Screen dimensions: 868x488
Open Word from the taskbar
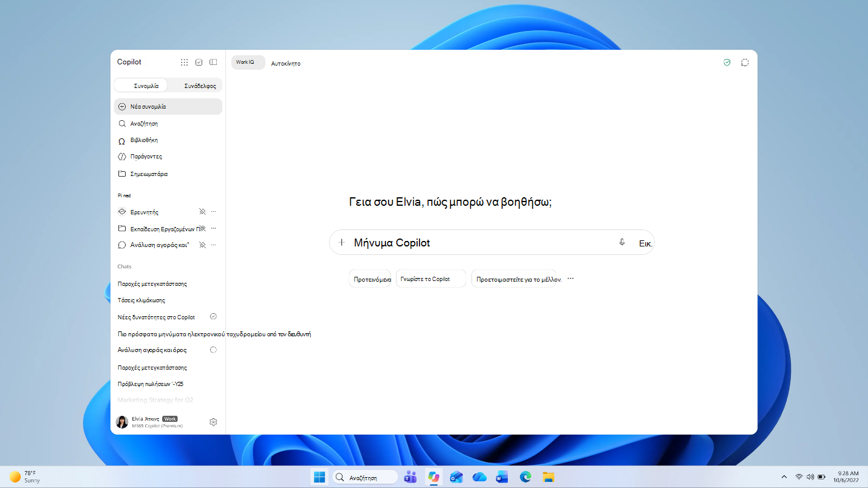click(x=502, y=477)
